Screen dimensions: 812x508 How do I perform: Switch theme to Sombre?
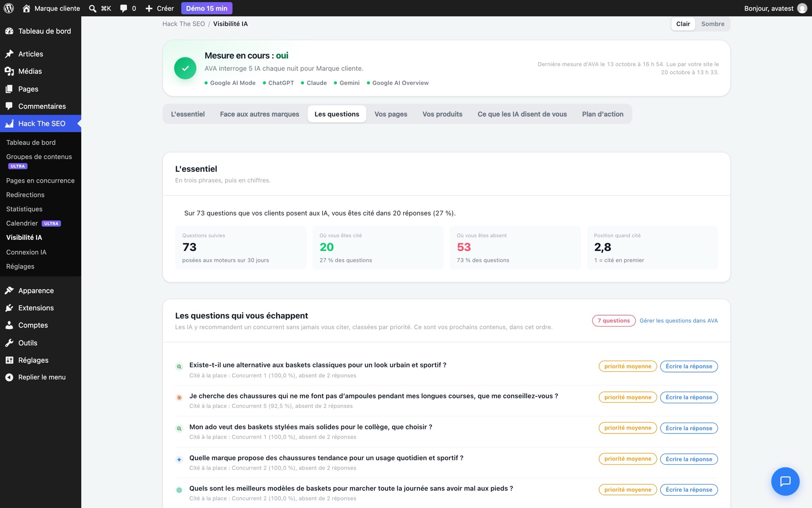click(713, 24)
